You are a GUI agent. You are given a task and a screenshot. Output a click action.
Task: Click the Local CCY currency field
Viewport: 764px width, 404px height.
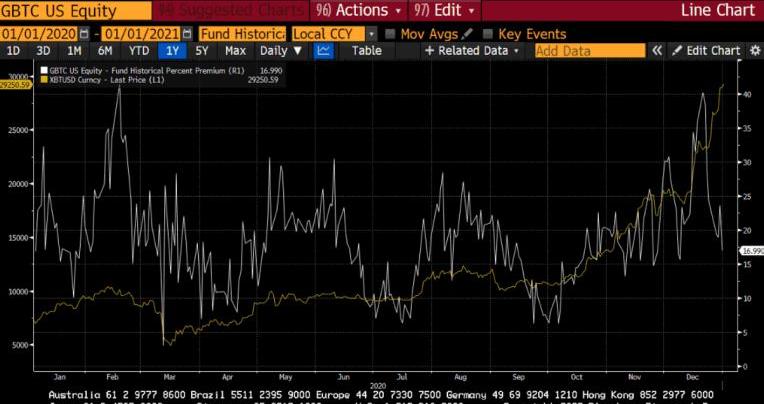[328, 34]
